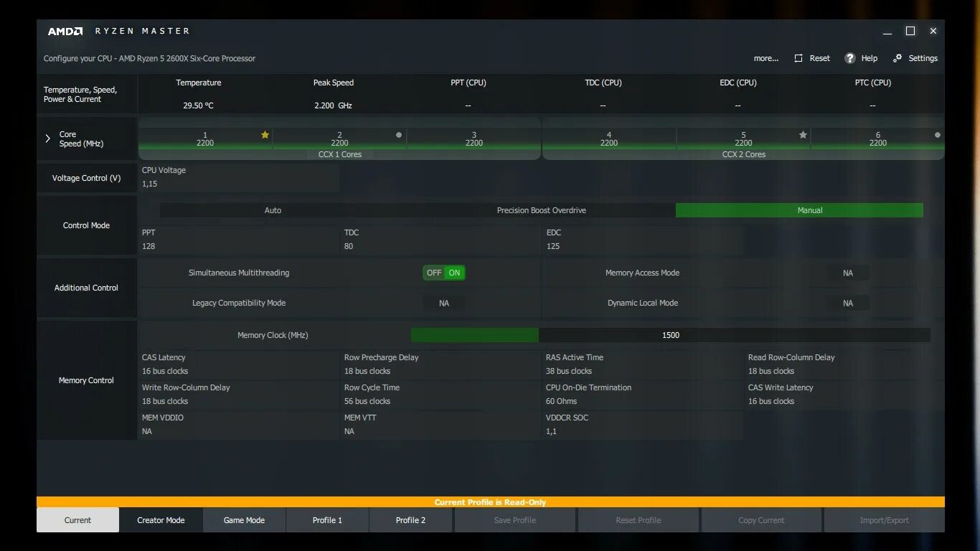The width and height of the screenshot is (980, 551).
Task: Open the Profile 2 tab
Action: [x=410, y=520]
